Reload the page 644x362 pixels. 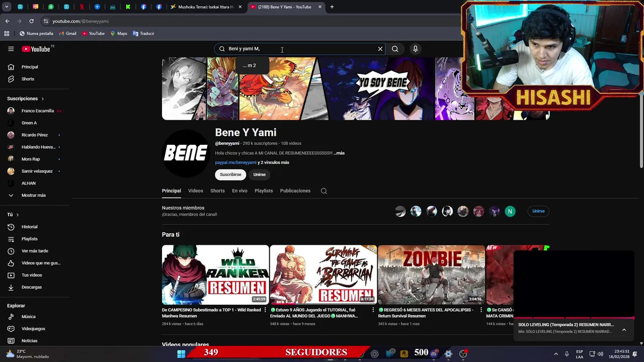point(31,21)
